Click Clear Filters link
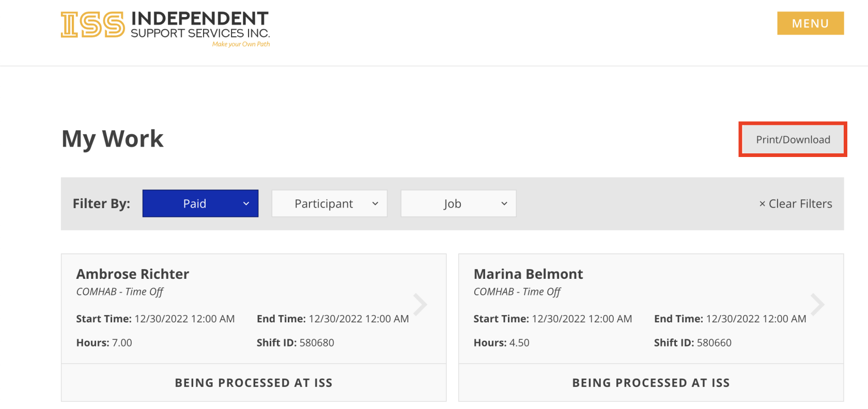868x409 pixels. pos(796,204)
